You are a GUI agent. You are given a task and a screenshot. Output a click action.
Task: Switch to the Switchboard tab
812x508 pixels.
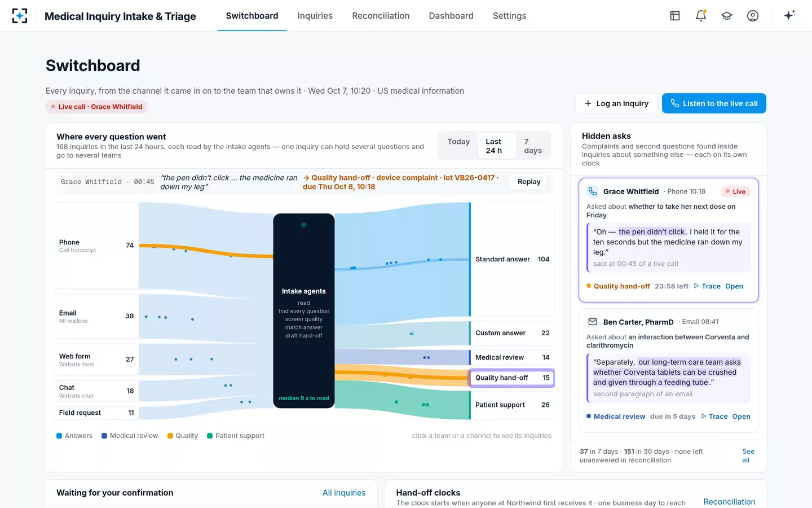click(252, 16)
